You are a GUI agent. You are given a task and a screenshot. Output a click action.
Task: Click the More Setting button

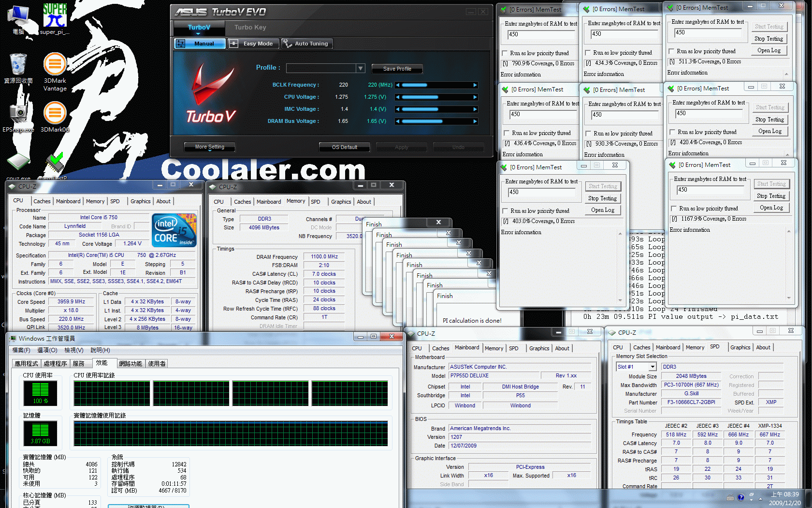pos(210,147)
